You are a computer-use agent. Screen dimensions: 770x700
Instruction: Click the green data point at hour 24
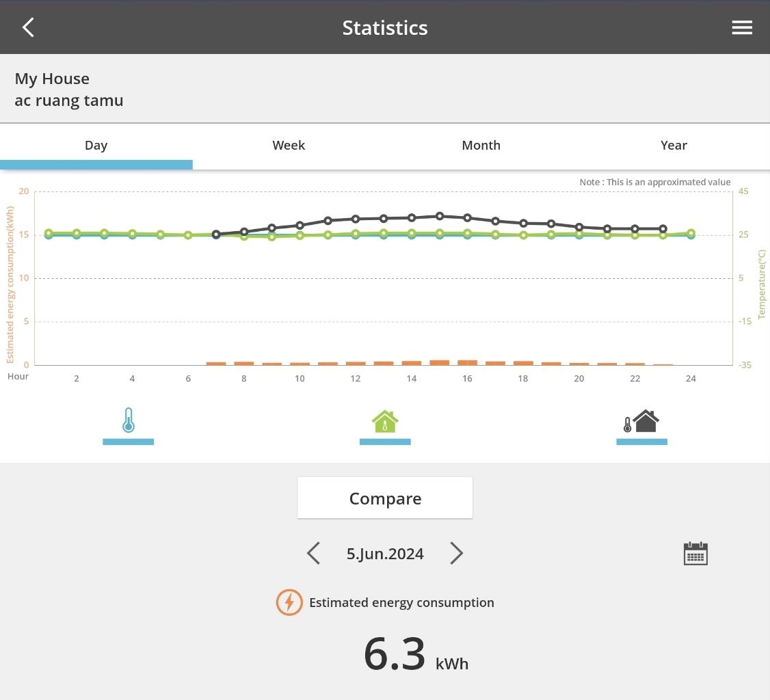tap(691, 233)
